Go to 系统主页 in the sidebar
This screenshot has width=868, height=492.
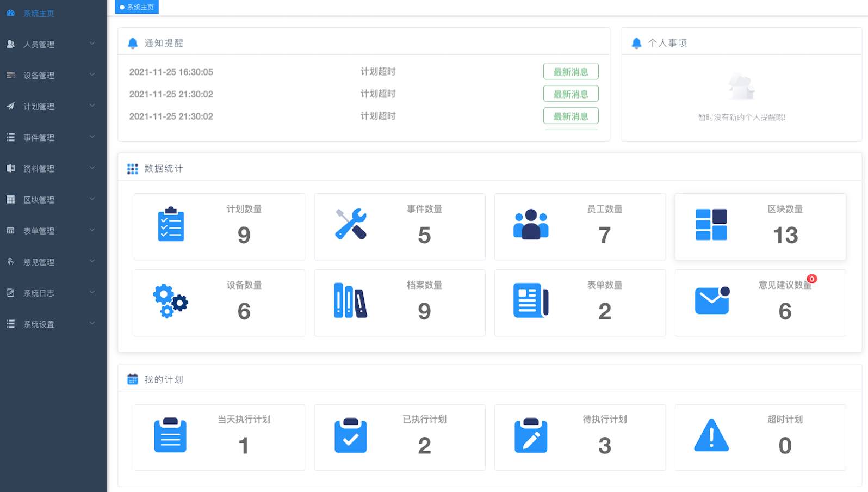[39, 13]
